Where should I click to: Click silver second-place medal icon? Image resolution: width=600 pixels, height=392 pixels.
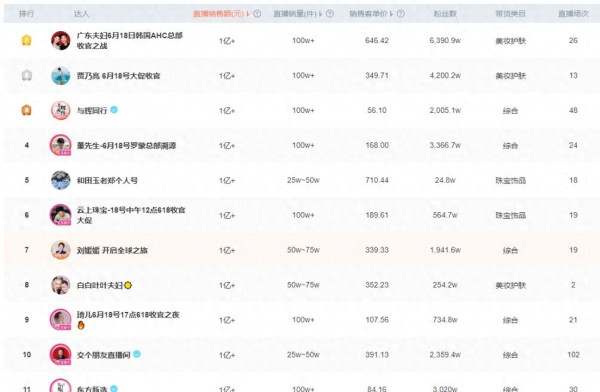point(26,75)
